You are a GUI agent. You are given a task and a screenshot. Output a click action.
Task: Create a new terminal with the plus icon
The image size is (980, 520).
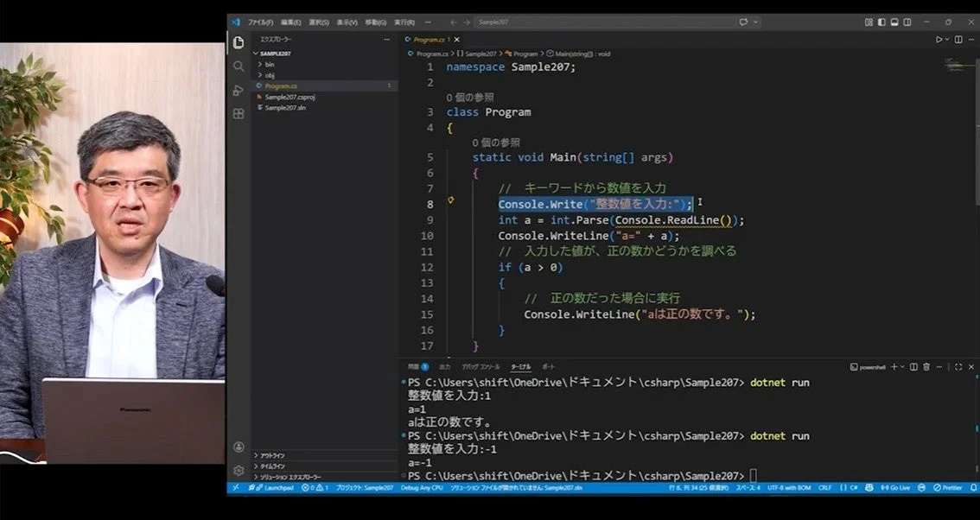click(x=894, y=366)
